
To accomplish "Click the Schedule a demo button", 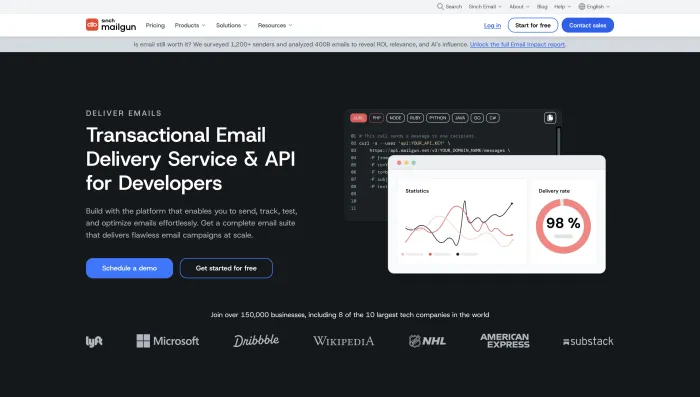I will pyautogui.click(x=129, y=268).
